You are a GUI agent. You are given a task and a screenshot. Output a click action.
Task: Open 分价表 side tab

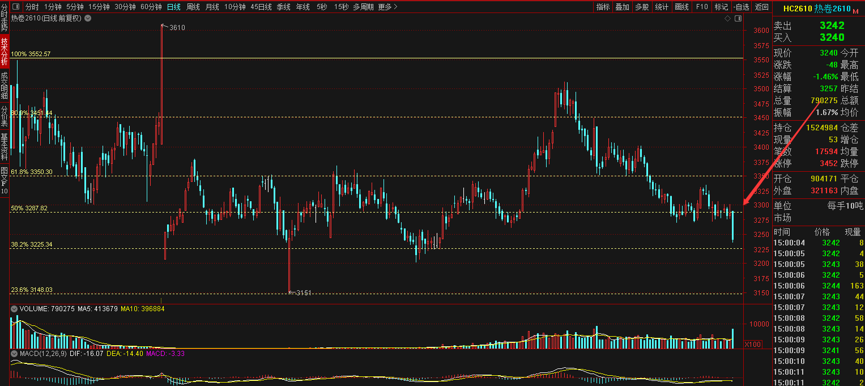4,116
